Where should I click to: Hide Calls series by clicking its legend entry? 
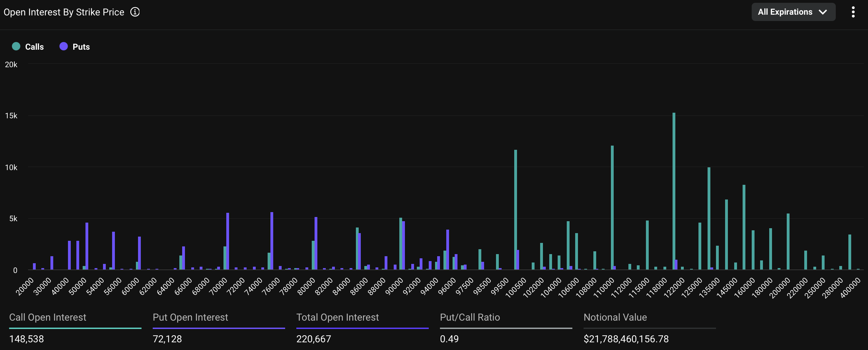[34, 46]
